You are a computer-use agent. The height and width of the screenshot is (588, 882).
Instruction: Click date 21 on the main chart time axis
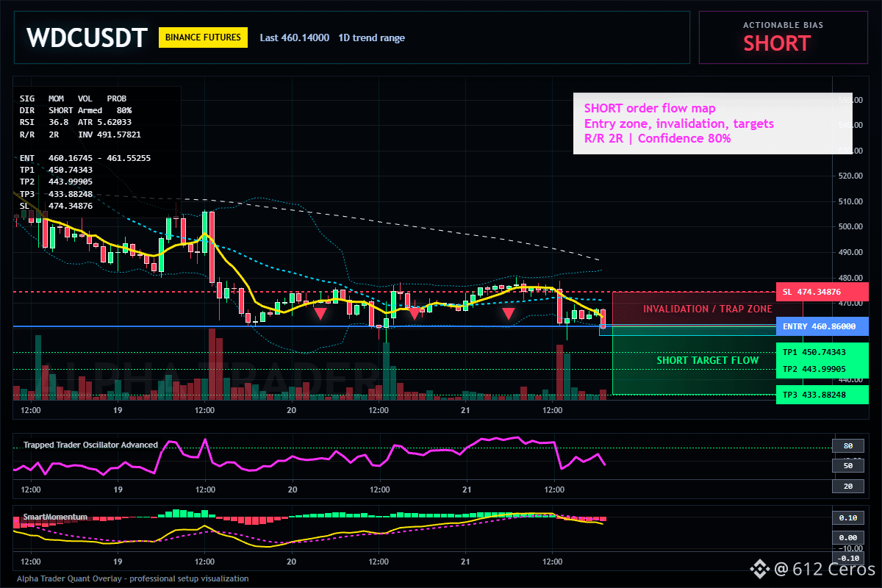tap(466, 410)
